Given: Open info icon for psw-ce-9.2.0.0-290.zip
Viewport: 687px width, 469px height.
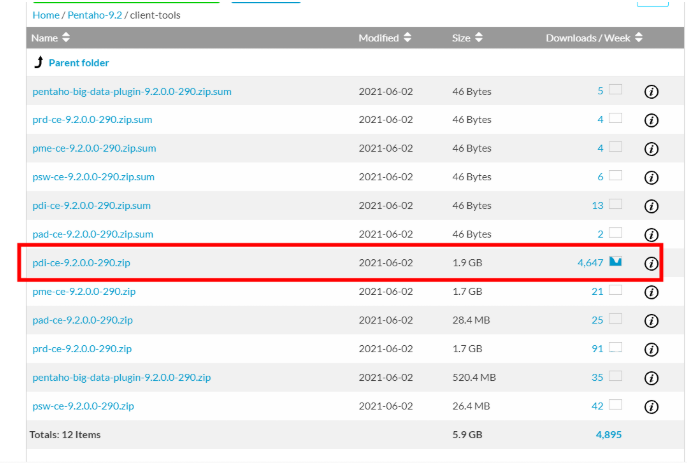Looking at the screenshot, I should (x=651, y=407).
